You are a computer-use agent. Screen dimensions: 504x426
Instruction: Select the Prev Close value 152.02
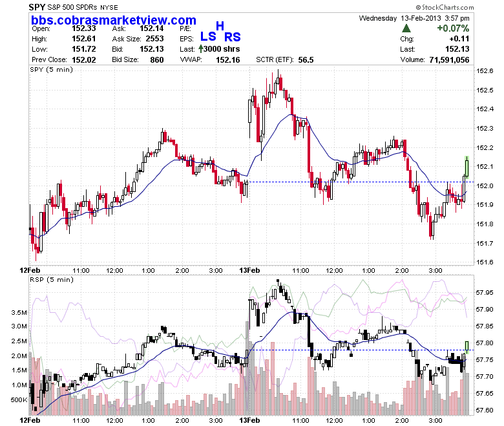pos(83,60)
